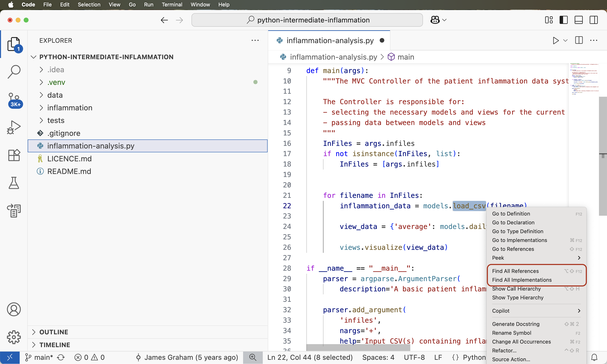Open the Extensions view
Screen dimensions: 607x364
[x=14, y=155]
